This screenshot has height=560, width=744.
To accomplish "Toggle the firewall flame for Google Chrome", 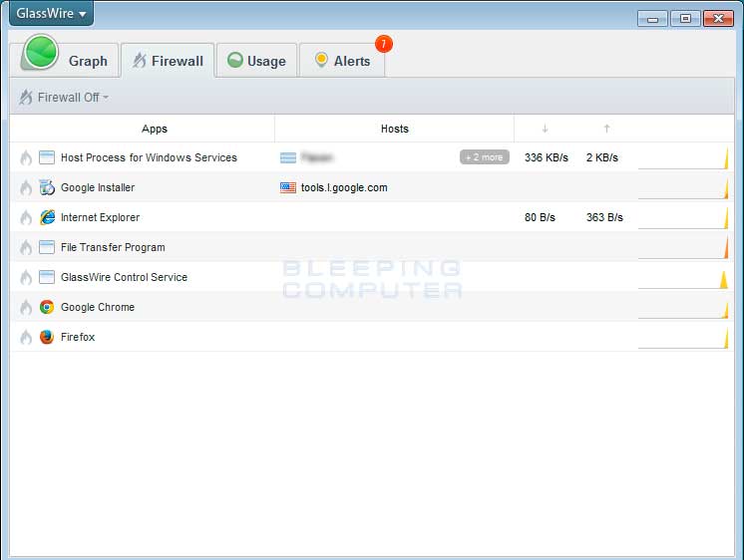I will point(26,307).
